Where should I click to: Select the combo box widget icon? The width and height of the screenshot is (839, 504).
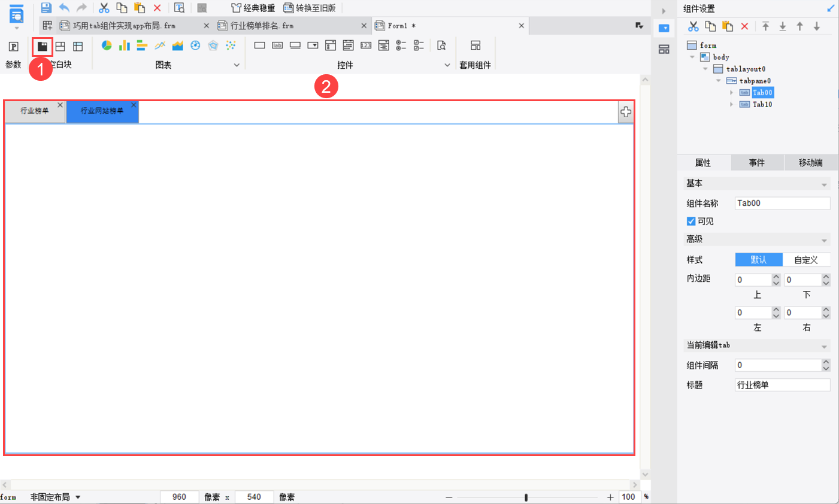313,45
